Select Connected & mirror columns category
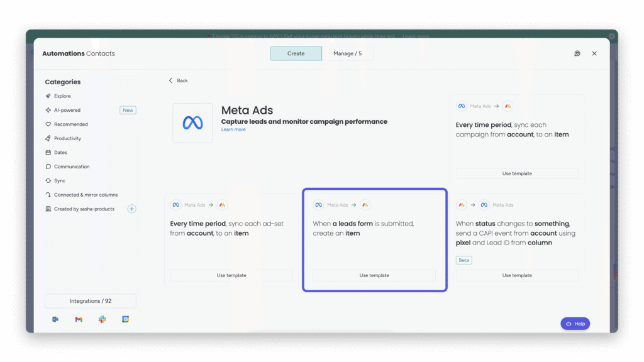Screen dimensions: 644x362 point(86,195)
